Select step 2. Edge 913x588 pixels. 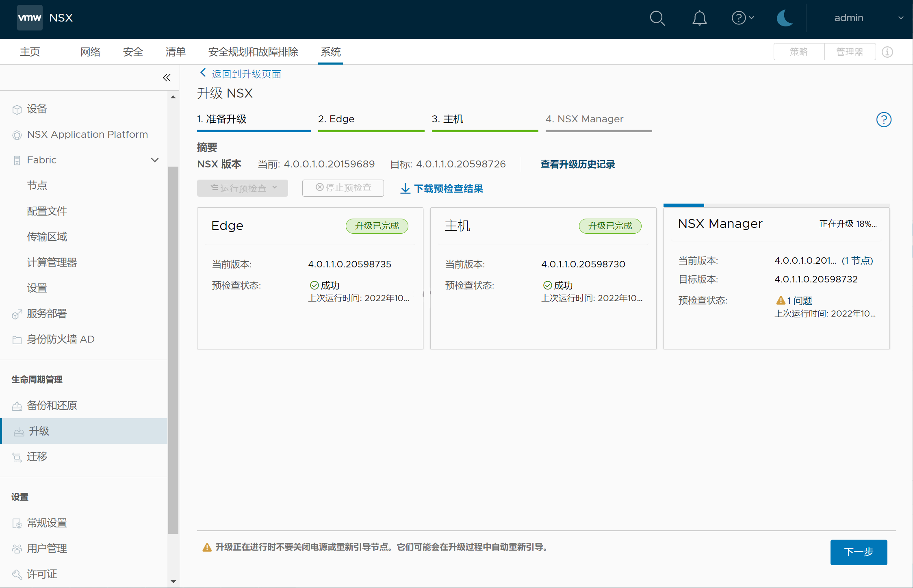point(371,122)
